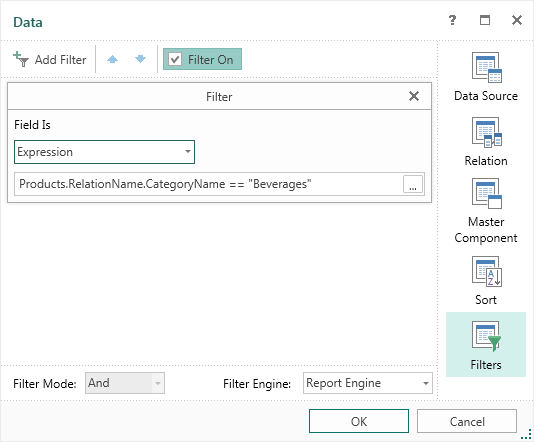This screenshot has width=534, height=442.
Task: Move filter up with the up arrow
Action: (x=112, y=60)
